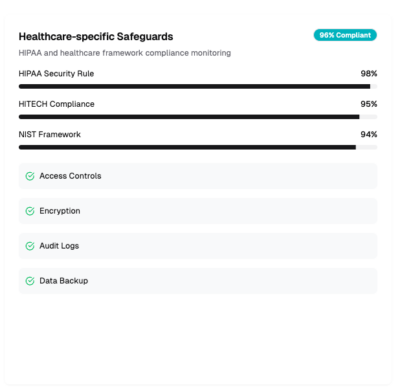
Task: Click the Access Controls green check icon
Action: pos(30,176)
